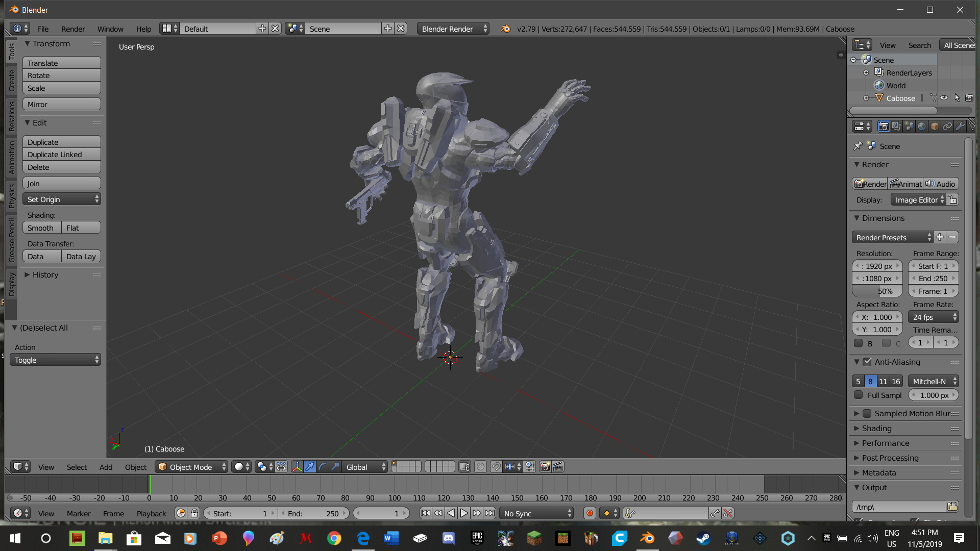Image resolution: width=980 pixels, height=551 pixels.
Task: Toggle the snap magnet icon
Action: 496,467
